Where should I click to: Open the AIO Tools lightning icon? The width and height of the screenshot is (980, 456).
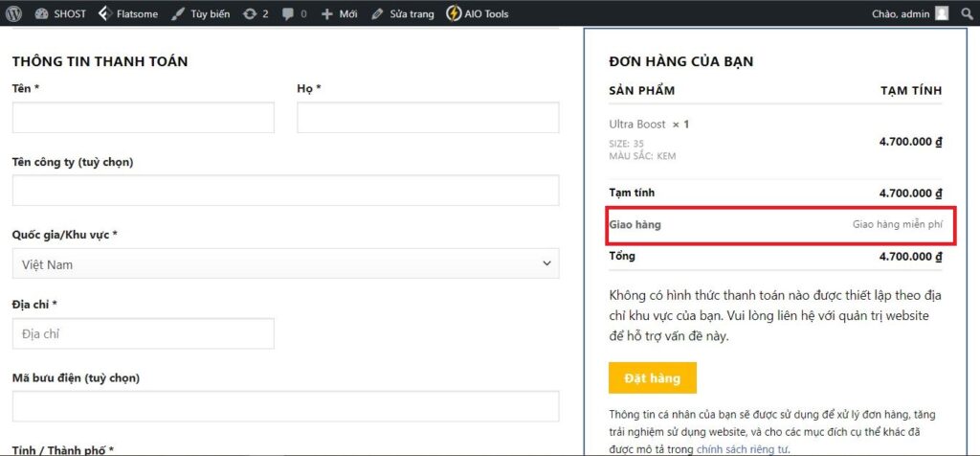[456, 14]
